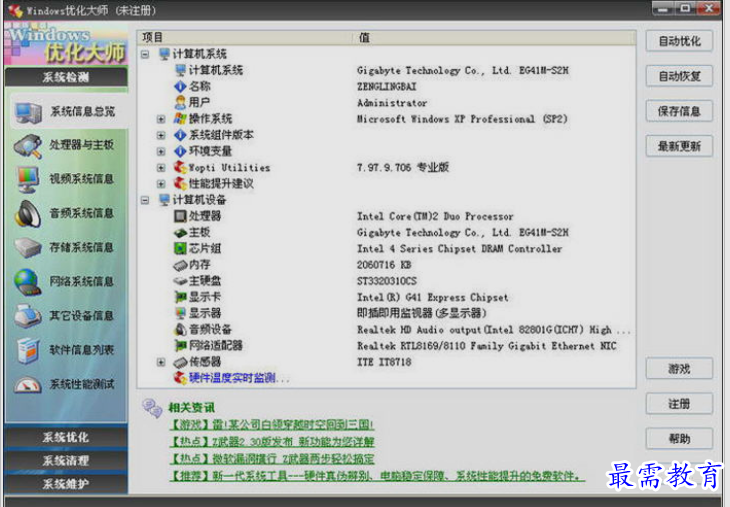
Task: Click the 自动优化 button
Action: [x=679, y=41]
